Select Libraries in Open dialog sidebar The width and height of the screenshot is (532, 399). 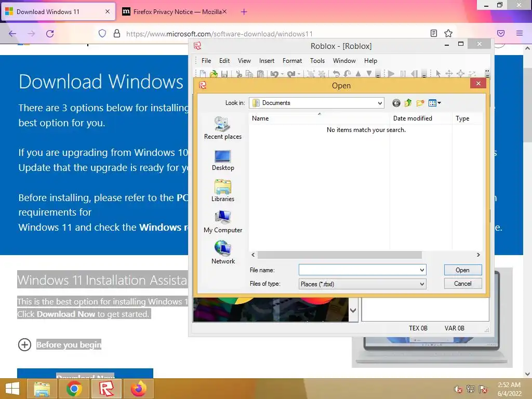tap(223, 191)
